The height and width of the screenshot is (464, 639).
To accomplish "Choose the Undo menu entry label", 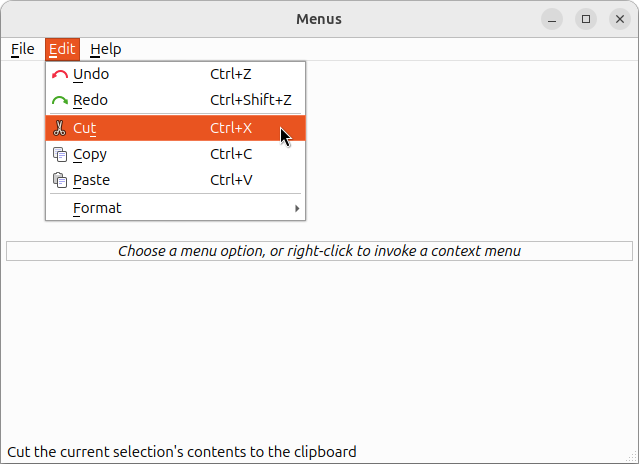I will click(x=91, y=74).
